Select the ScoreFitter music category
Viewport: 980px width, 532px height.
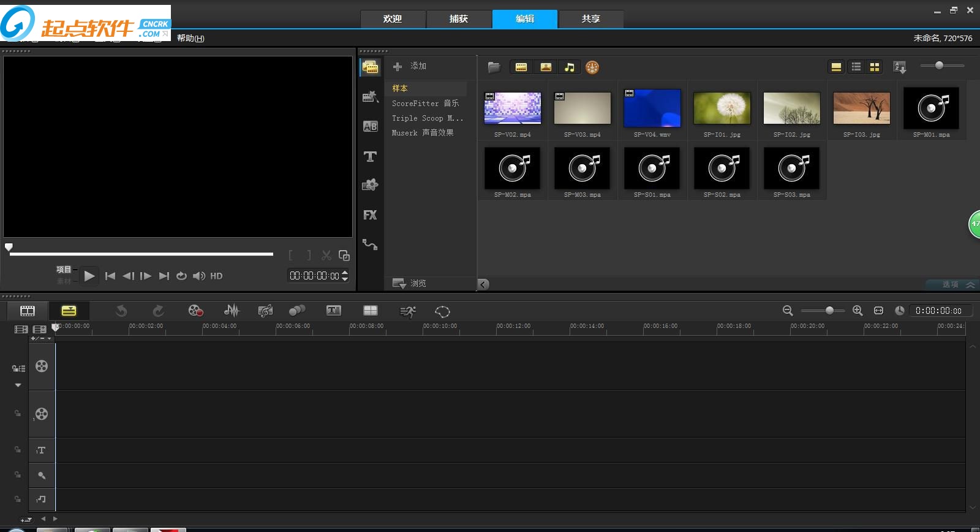pos(425,104)
